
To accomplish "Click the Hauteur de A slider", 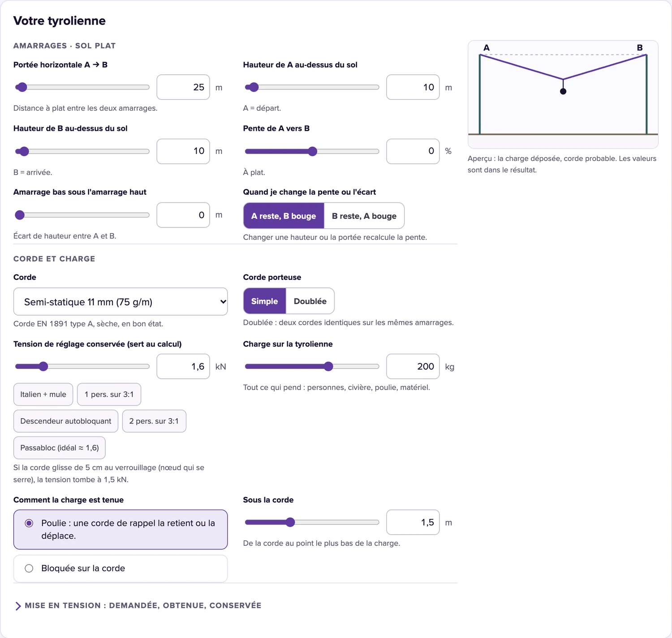I will (312, 87).
